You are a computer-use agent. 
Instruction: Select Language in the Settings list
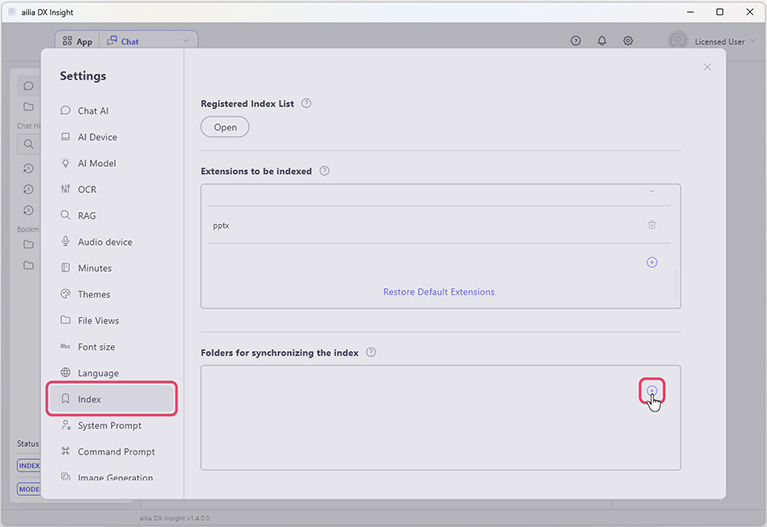tap(98, 373)
